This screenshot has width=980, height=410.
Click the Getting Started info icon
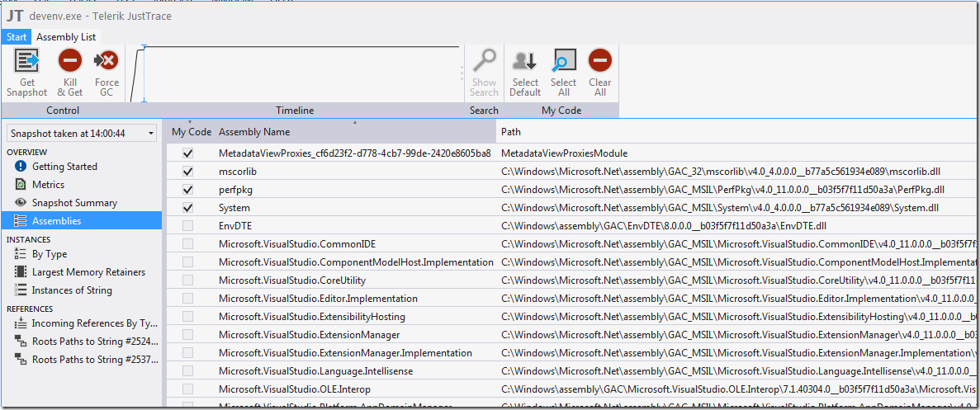click(x=21, y=167)
